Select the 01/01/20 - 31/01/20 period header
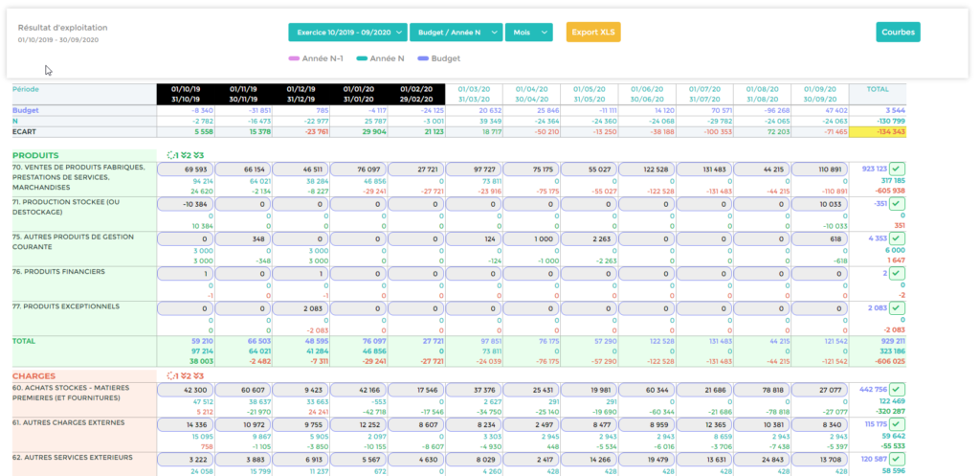The height and width of the screenshot is (476, 980). (x=359, y=95)
